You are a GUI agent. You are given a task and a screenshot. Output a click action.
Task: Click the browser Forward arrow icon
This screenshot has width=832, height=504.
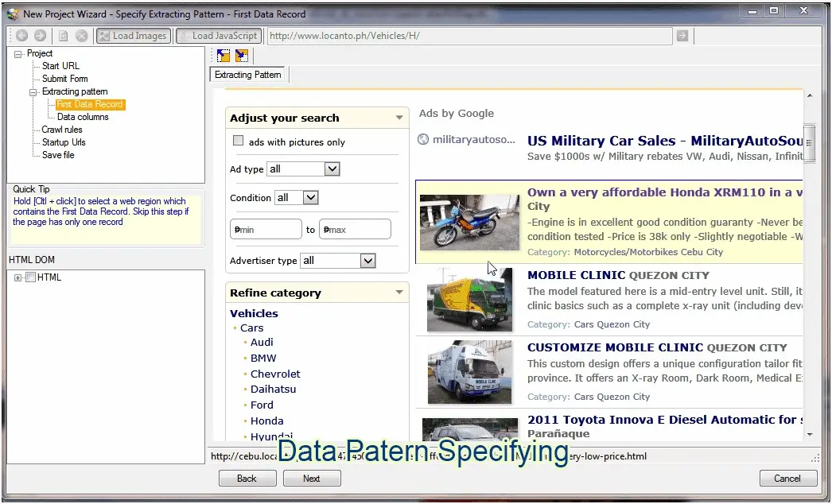click(41, 36)
